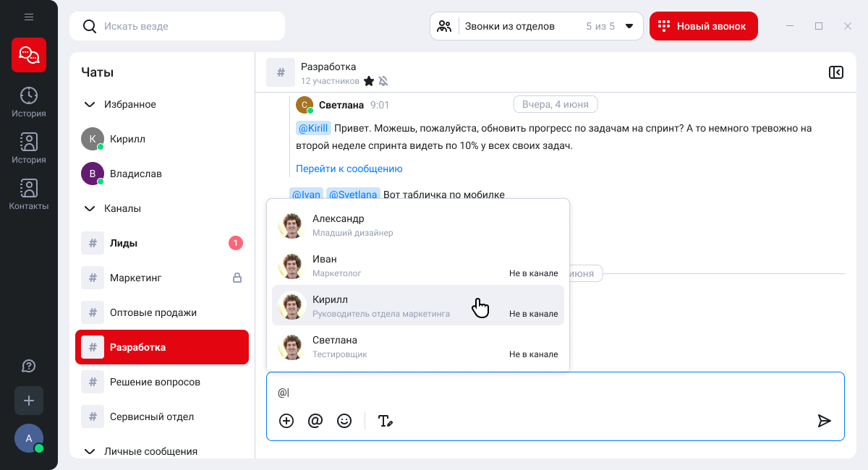Toggle the right side panel icon

pos(836,72)
